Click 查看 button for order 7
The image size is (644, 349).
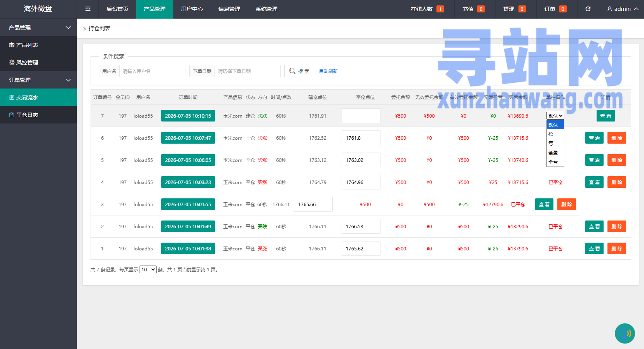606,116
